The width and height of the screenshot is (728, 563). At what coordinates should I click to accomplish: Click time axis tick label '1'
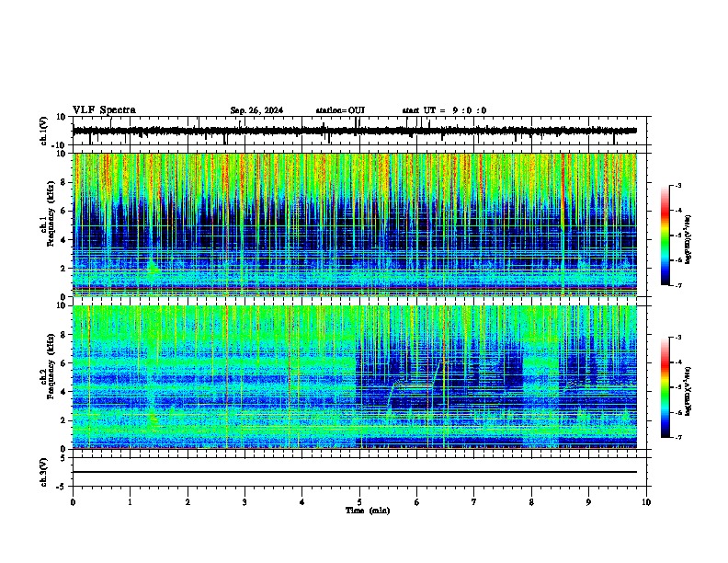(131, 502)
